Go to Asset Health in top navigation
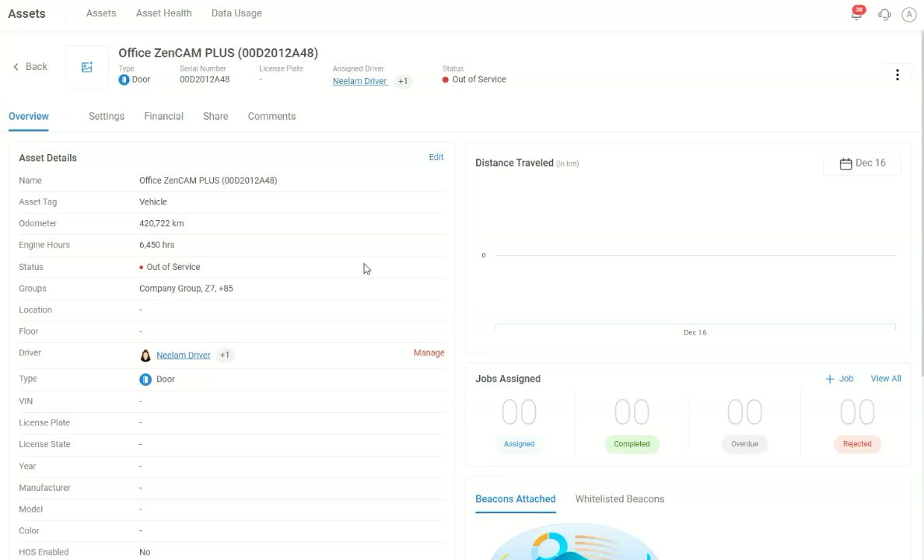The height and width of the screenshot is (560, 924). (164, 13)
